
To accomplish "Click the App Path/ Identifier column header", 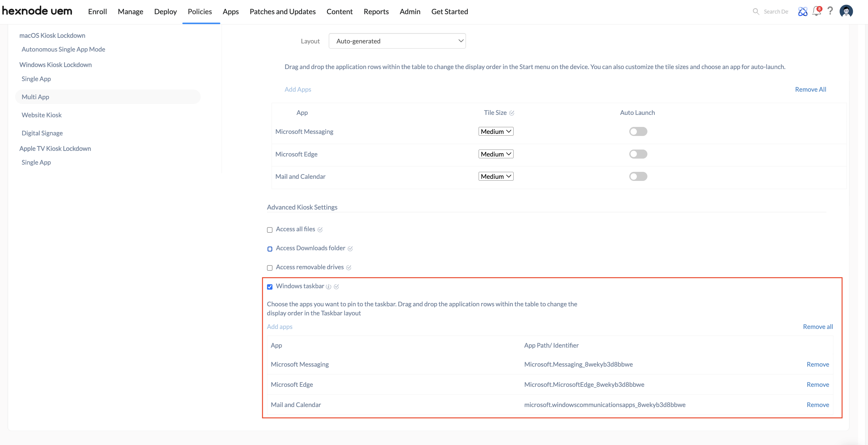I will pyautogui.click(x=551, y=346).
